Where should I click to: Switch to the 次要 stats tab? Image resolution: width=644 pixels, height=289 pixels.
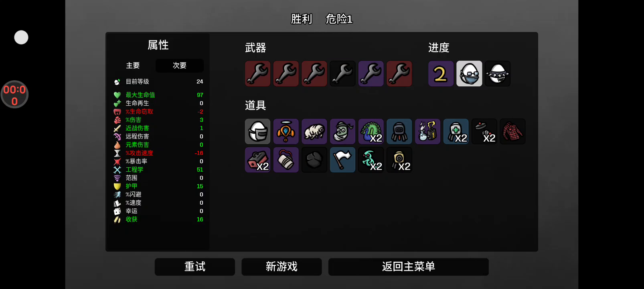click(180, 65)
